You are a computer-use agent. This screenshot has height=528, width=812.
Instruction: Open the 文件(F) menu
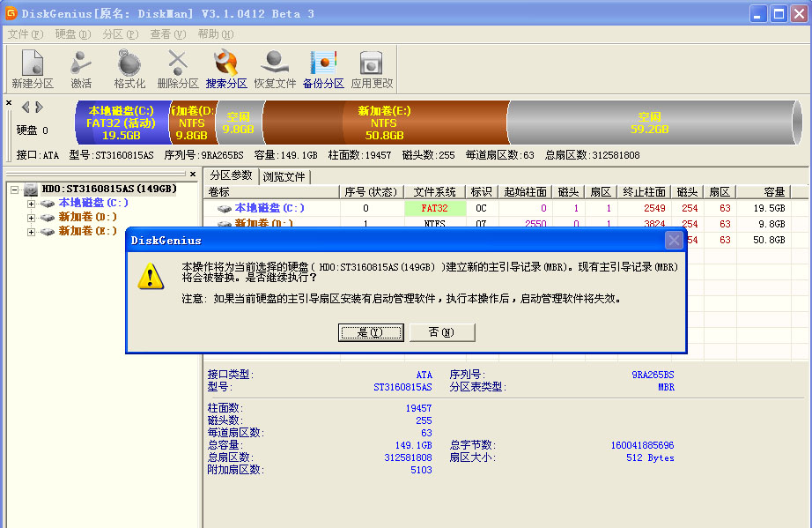point(25,34)
